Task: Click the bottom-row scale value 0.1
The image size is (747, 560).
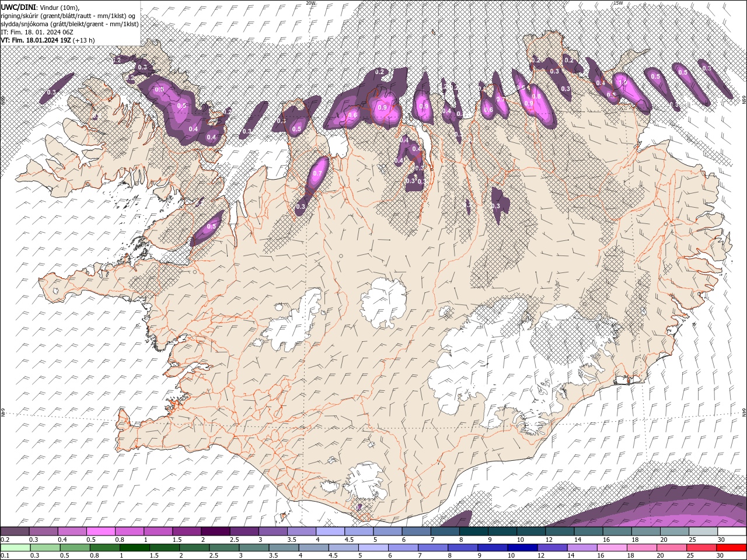Action: [4, 556]
